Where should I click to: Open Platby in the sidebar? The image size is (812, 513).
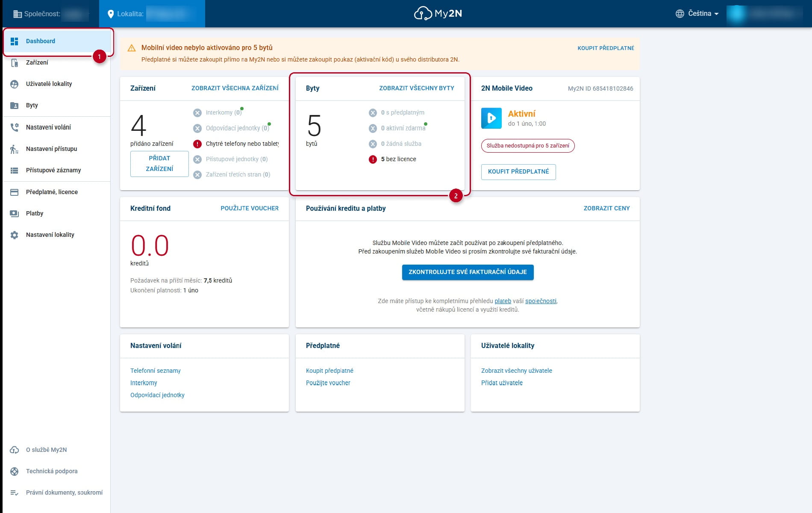(56, 214)
